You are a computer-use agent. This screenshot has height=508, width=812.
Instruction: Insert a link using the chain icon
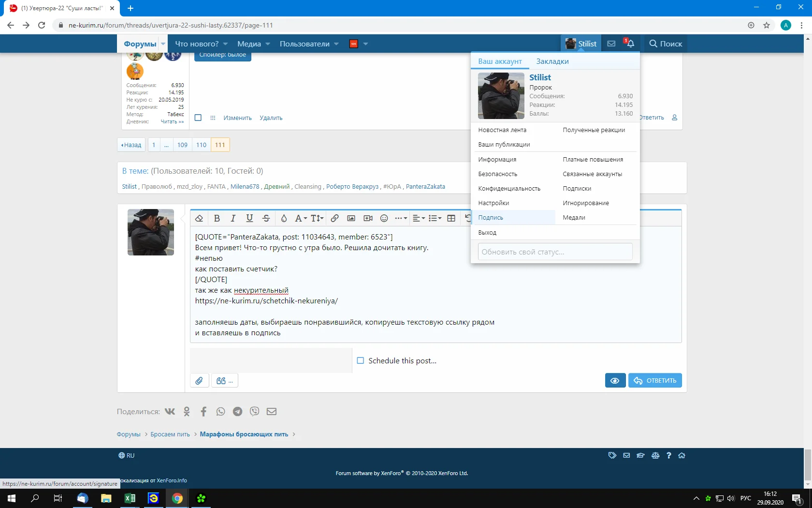click(334, 218)
